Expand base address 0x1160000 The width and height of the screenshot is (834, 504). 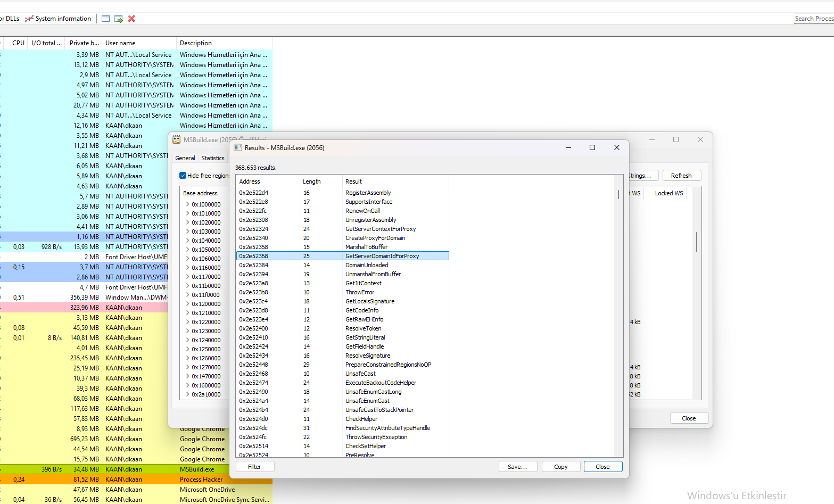(187, 268)
